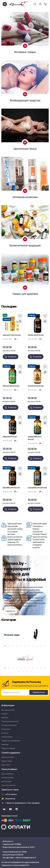Click the arrow button on Товары для здоровья banner
The width and height of the screenshot is (50, 868).
pyautogui.click(x=25, y=287)
